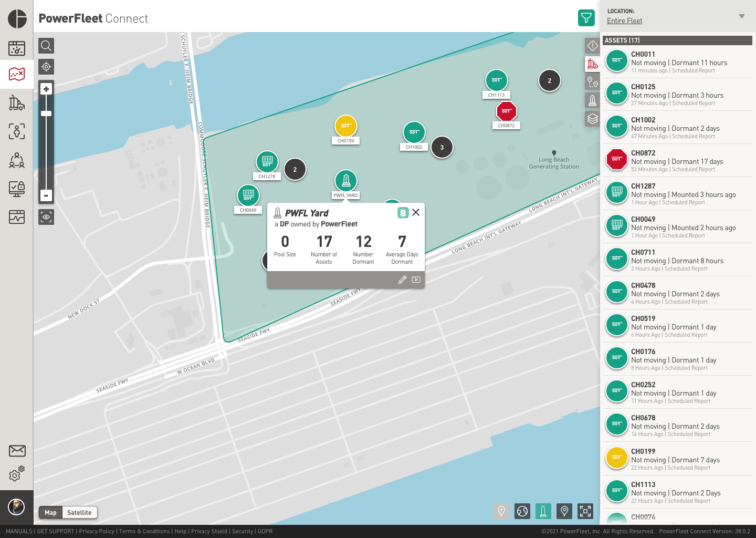Open the map layers stack icon

click(593, 119)
